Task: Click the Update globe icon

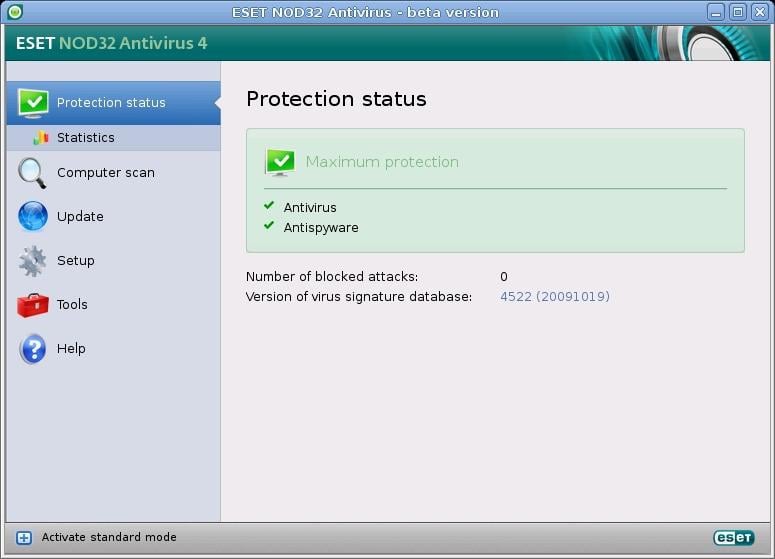Action: [33, 216]
